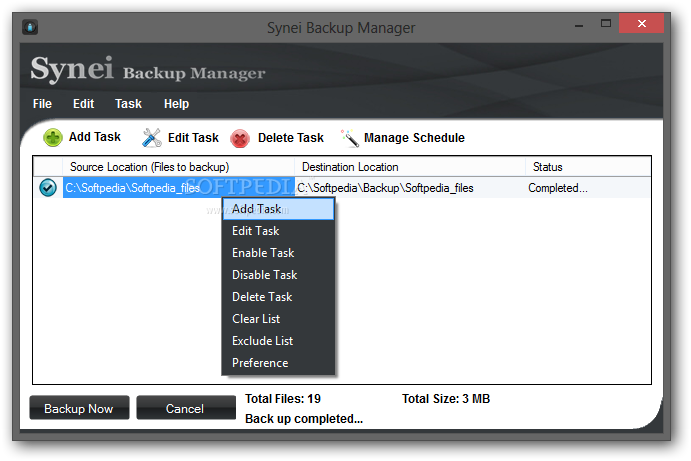Click the Backup Now button
This screenshot has height=461, width=691.
click(x=79, y=408)
